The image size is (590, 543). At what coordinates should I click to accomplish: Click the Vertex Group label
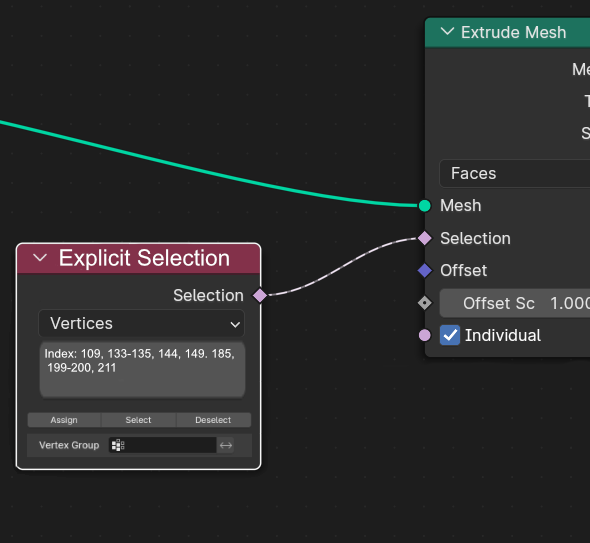point(69,445)
